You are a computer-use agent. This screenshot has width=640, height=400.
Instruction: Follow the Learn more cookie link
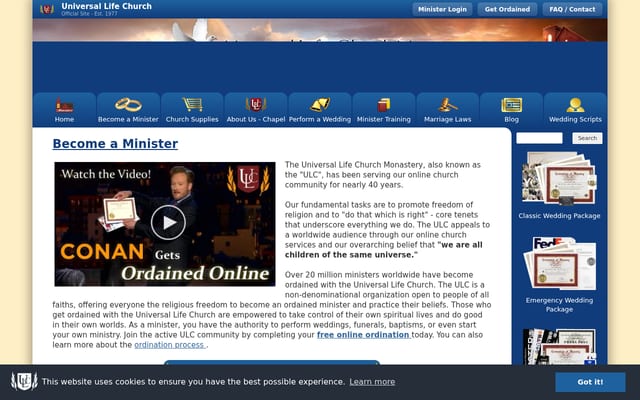coord(372,382)
